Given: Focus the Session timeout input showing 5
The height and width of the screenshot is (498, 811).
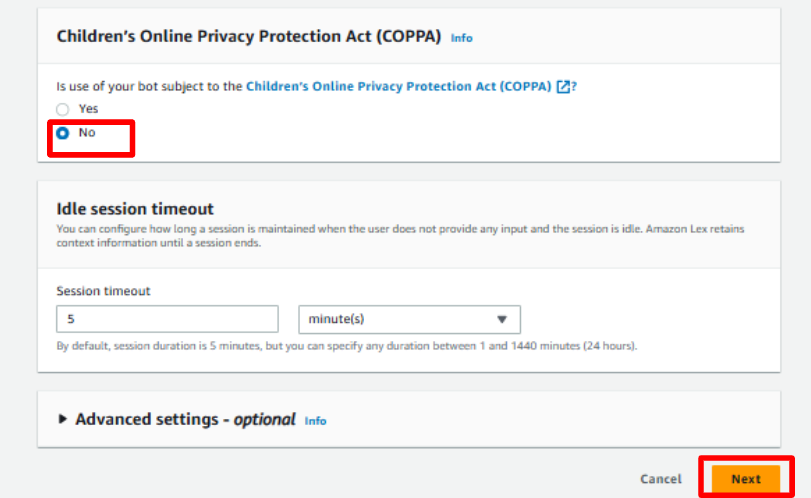Looking at the screenshot, I should click(167, 320).
